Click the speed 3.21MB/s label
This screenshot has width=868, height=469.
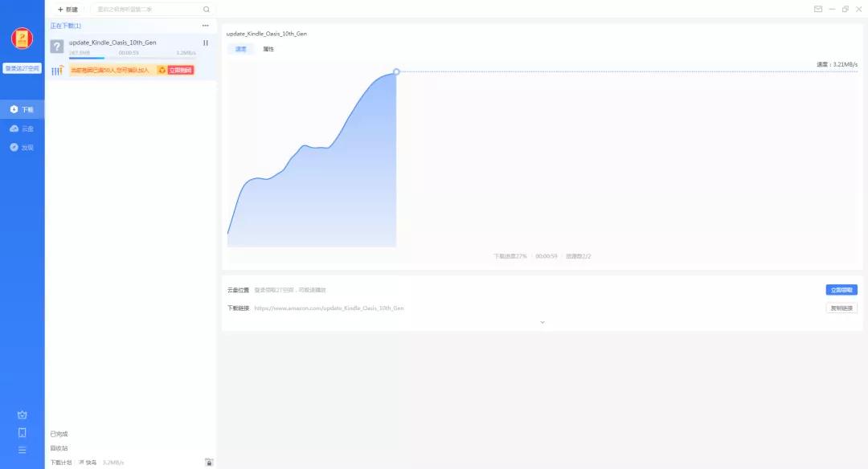[x=837, y=65]
